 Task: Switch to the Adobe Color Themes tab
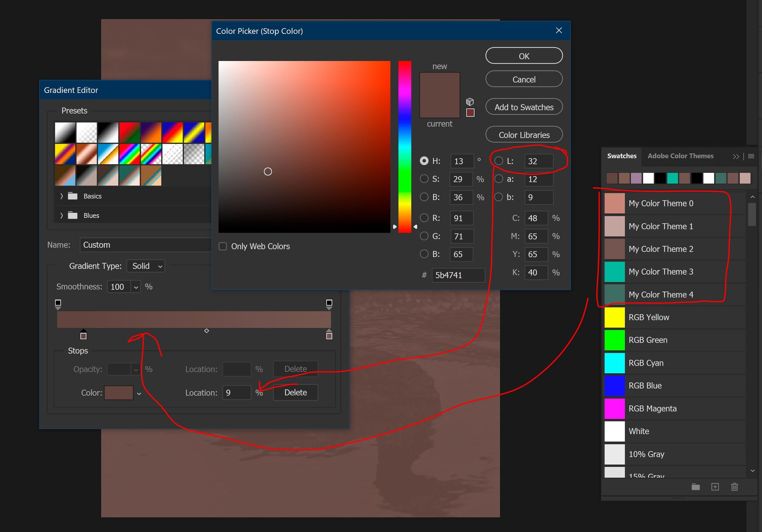tap(680, 156)
